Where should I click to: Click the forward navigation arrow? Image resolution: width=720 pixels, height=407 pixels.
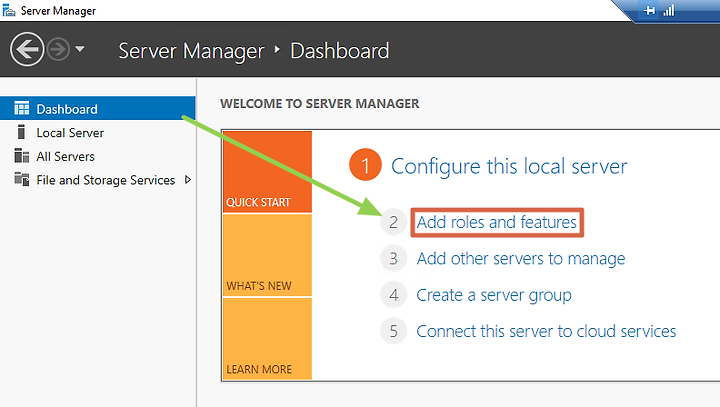[x=59, y=49]
